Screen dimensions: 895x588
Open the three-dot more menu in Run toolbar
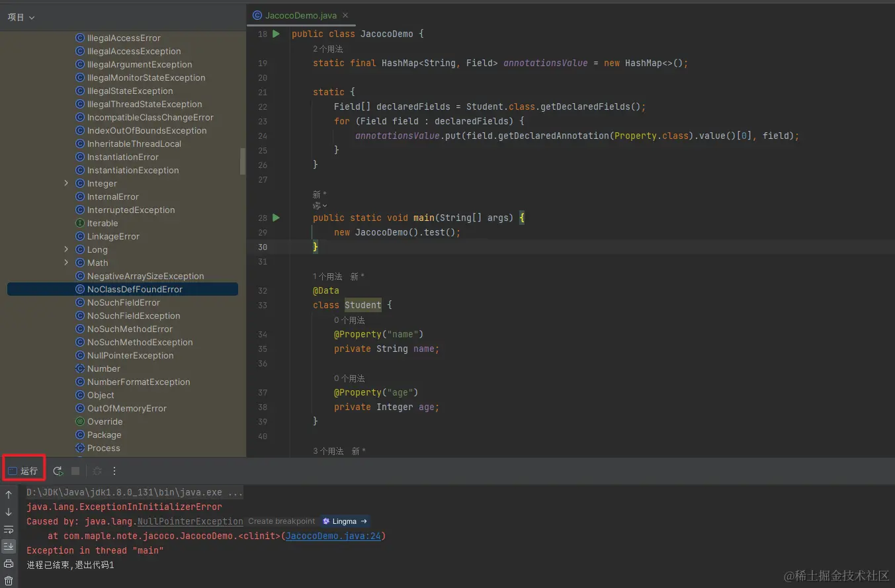point(114,471)
